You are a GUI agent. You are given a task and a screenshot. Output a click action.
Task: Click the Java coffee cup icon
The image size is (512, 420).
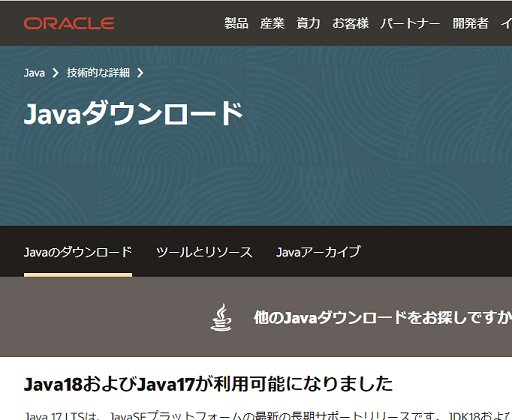point(221,317)
